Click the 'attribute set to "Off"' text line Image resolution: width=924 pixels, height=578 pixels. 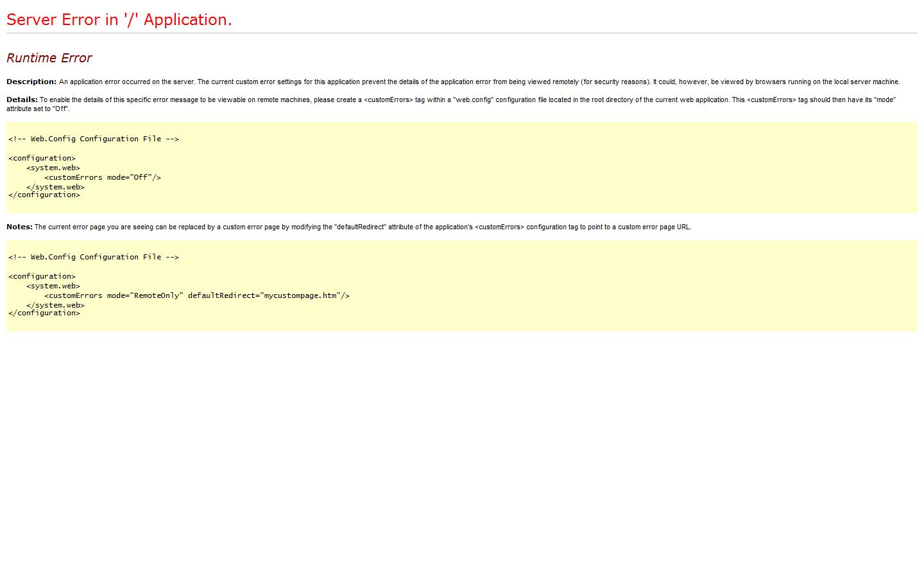[x=38, y=109]
